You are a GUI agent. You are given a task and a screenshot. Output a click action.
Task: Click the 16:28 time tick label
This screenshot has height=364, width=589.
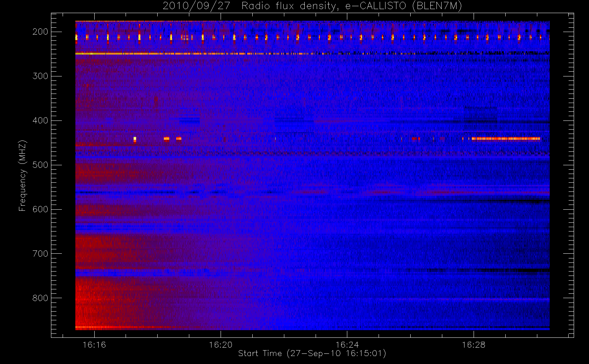(x=474, y=344)
